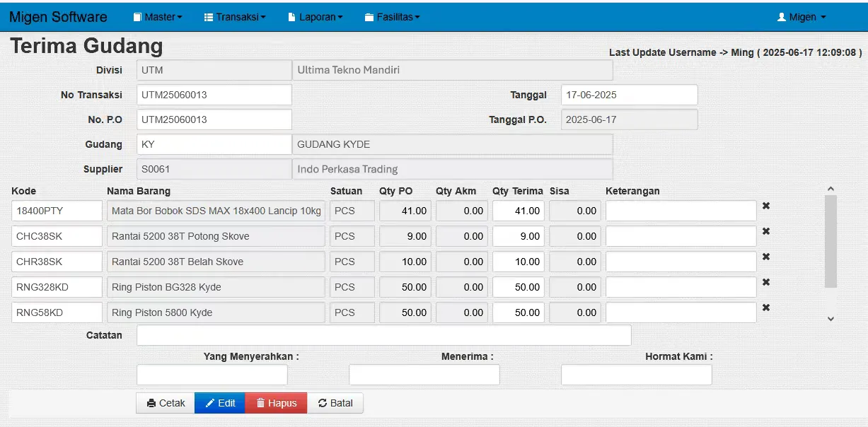Remove the RNG58KD item row
Image resolution: width=868 pixels, height=427 pixels.
click(x=766, y=308)
